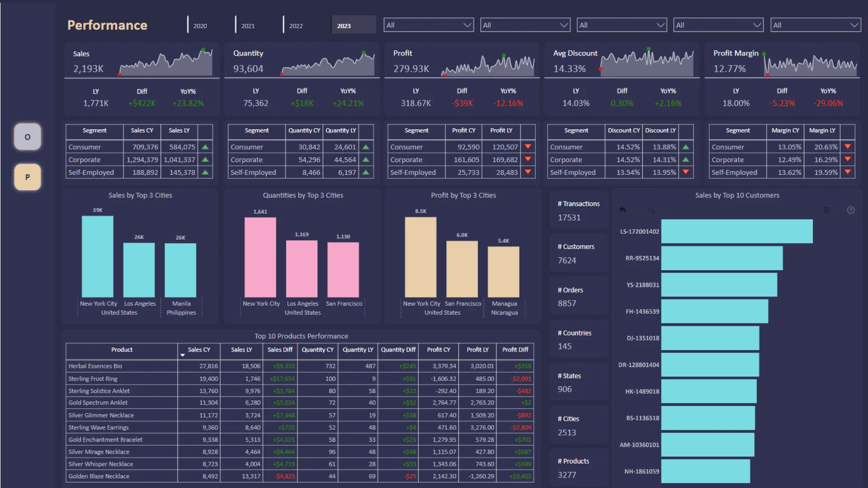Click red down arrow in Consumer row of Profit table
Screen dimensions: 868x488
click(528, 146)
